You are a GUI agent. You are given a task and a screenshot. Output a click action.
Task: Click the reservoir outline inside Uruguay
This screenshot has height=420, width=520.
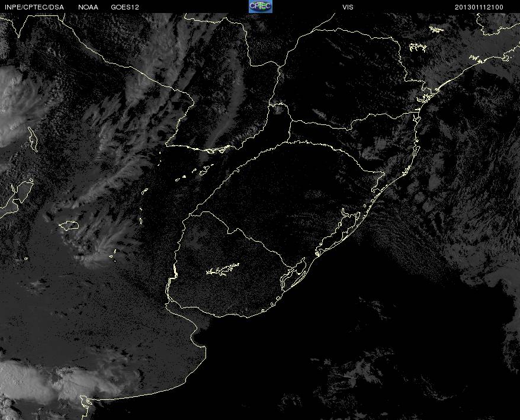[223, 270]
